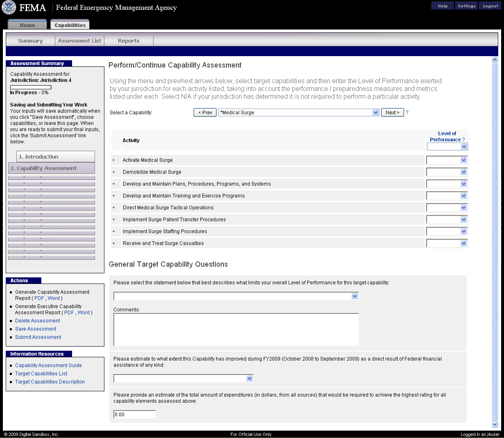Click the FEMA seal logo
The image size is (504, 438).
tap(9, 7)
